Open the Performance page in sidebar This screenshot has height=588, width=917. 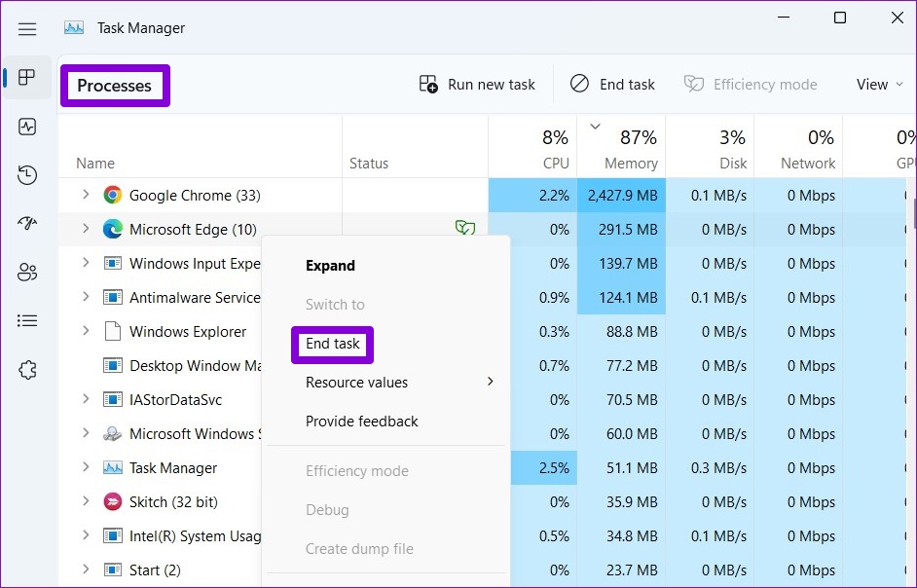tap(27, 127)
